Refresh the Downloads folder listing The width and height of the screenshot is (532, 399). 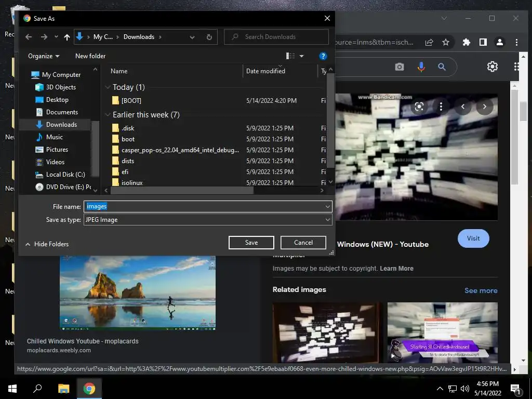pyautogui.click(x=209, y=37)
